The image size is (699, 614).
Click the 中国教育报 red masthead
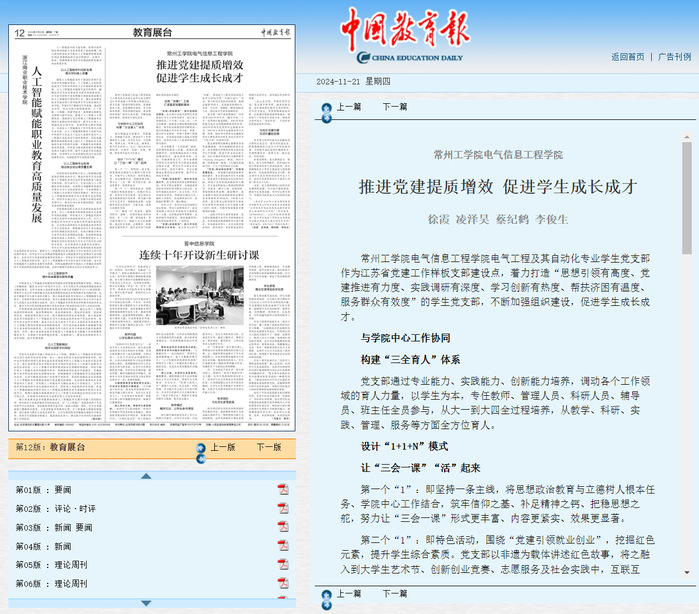point(405,28)
